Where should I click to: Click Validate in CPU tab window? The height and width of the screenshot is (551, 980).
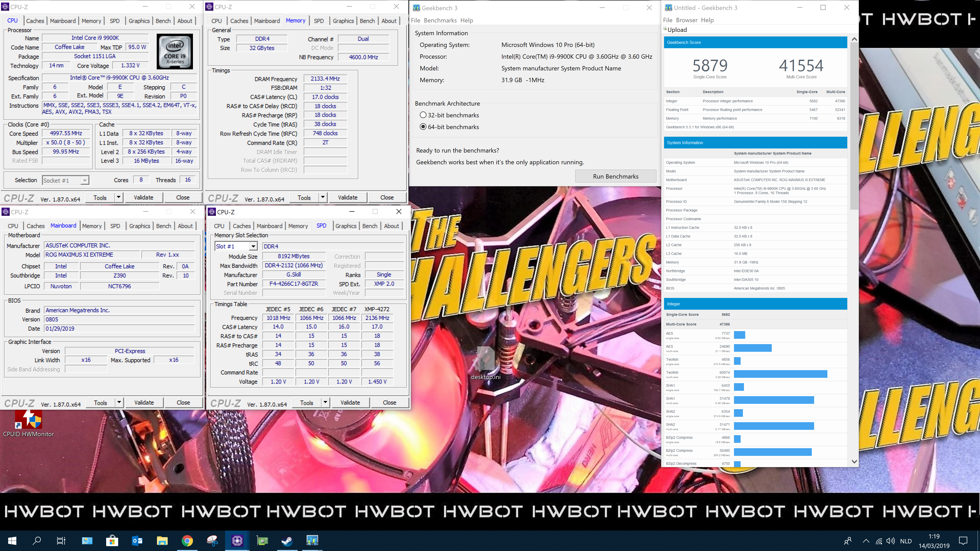pyautogui.click(x=143, y=197)
